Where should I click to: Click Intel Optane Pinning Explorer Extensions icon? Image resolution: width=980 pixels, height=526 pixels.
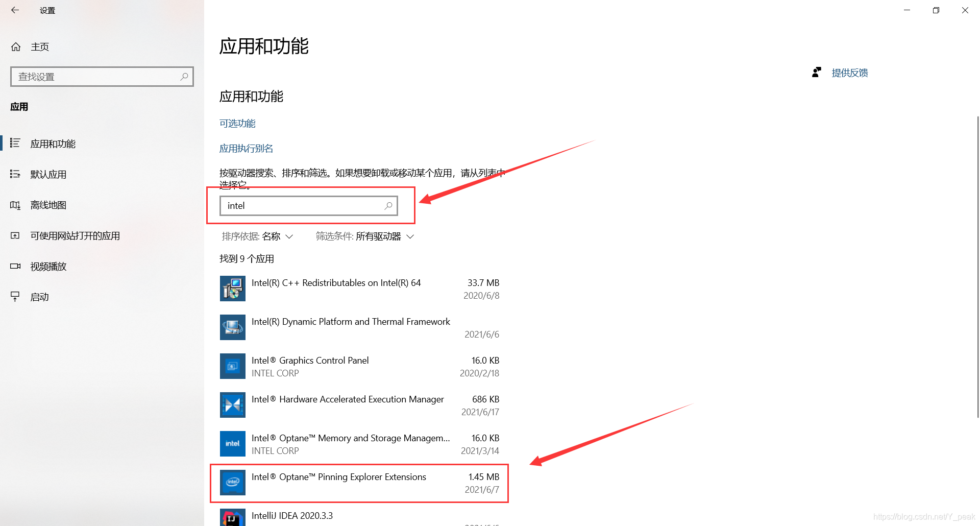[233, 483]
